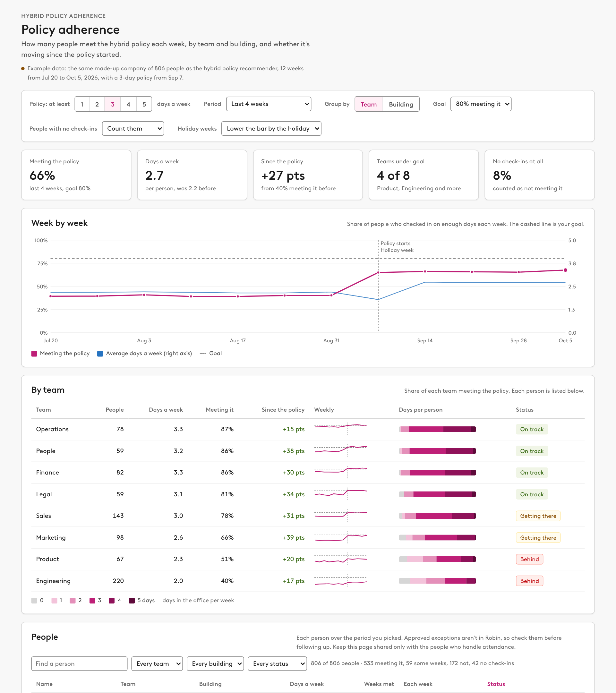This screenshot has height=693, width=616.
Task: Click the Engineering days per person bar
Action: pos(437,581)
